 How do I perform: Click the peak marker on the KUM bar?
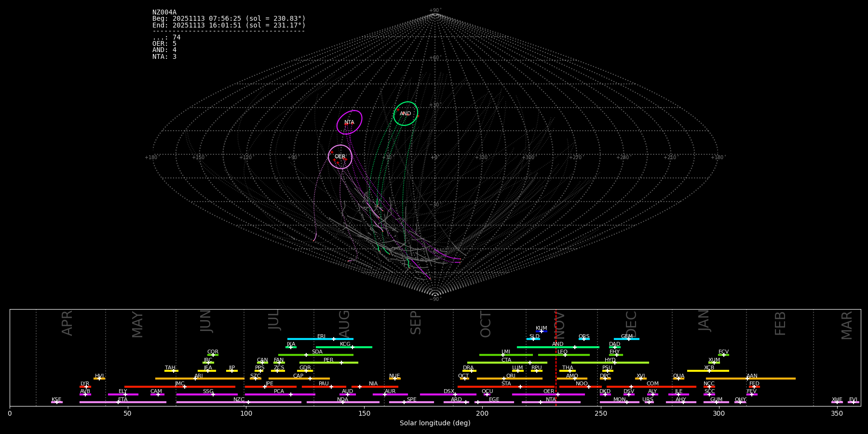(541, 331)
